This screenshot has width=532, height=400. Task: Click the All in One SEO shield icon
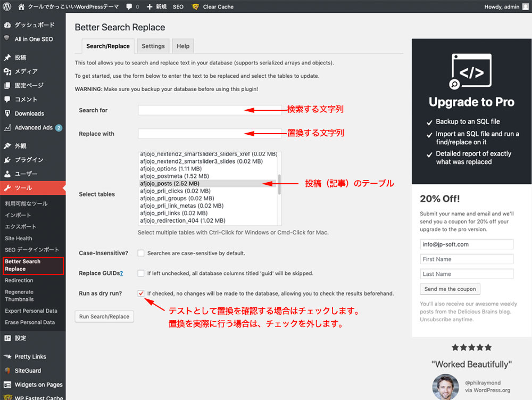(7, 38)
